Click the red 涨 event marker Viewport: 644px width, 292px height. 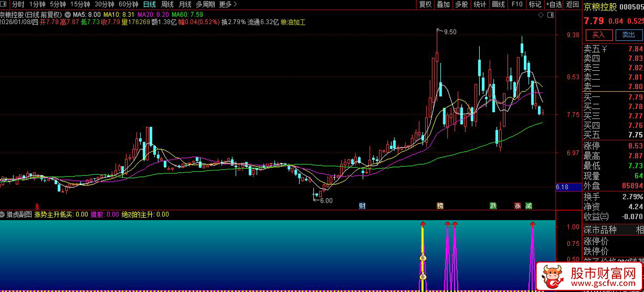point(518,206)
